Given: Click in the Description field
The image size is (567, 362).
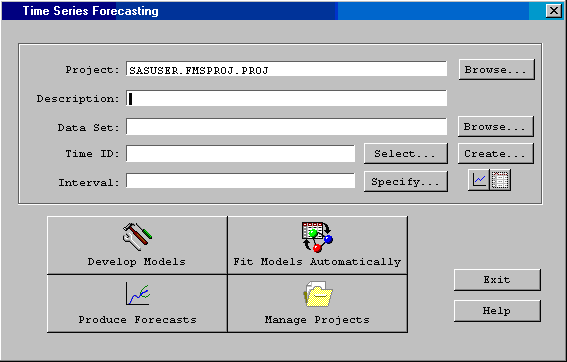Looking at the screenshot, I should coord(286,98).
